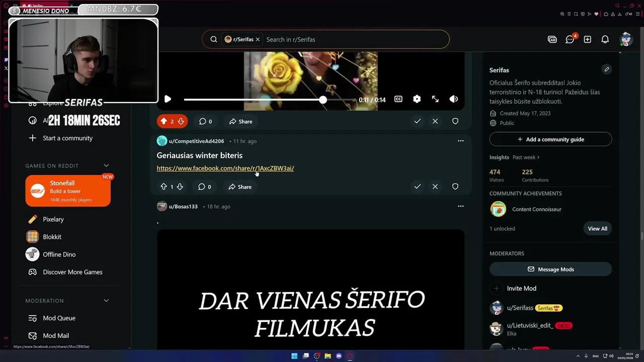Enter fullscreen mode on the video
This screenshot has height=362, width=644.
[435, 100]
